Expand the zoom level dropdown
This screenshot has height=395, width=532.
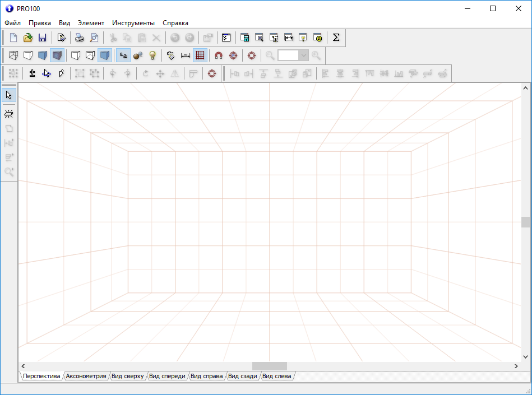tap(303, 55)
